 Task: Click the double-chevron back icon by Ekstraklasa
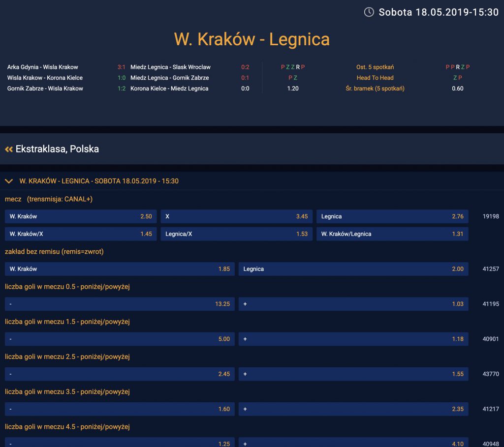[8, 149]
